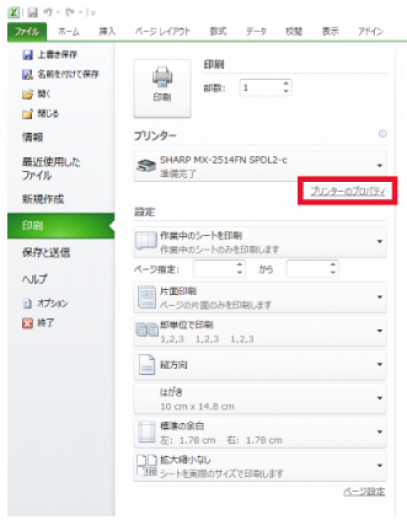Increase the 部数 copies count

tap(286, 84)
